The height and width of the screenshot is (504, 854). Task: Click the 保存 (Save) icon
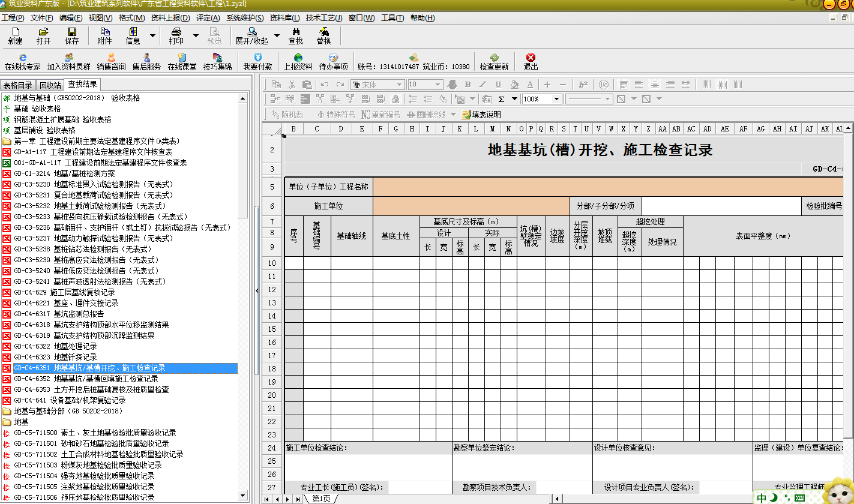point(71,35)
